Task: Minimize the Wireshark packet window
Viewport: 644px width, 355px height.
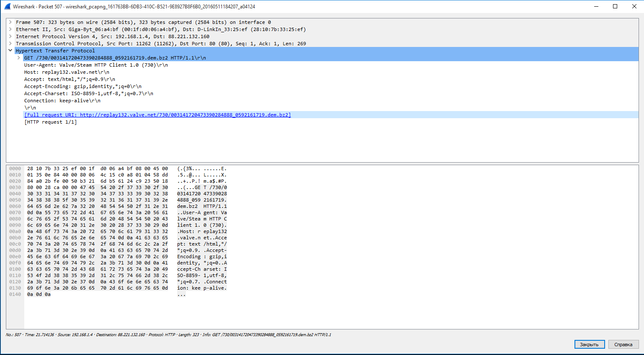Action: coord(596,6)
